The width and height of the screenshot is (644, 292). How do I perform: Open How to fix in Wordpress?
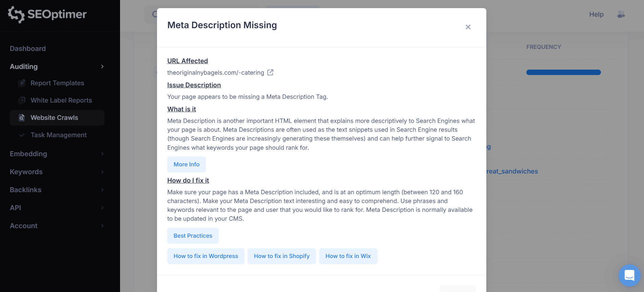pos(206,256)
